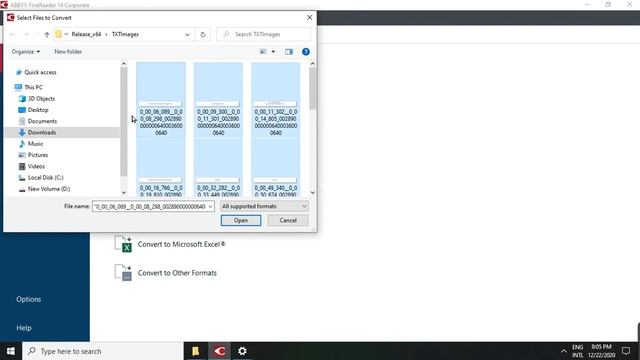640x360 pixels.
Task: Open Help in FineReader sidebar
Action: click(x=24, y=328)
